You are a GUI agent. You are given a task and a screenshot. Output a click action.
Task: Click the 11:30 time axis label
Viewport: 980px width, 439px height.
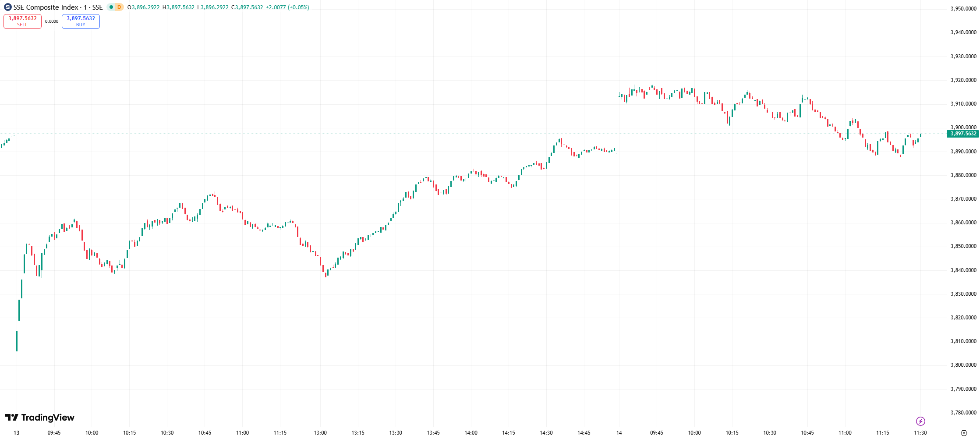[x=920, y=433]
